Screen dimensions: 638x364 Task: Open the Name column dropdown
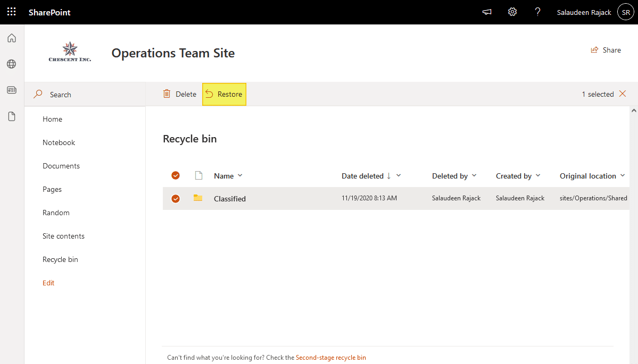click(241, 175)
